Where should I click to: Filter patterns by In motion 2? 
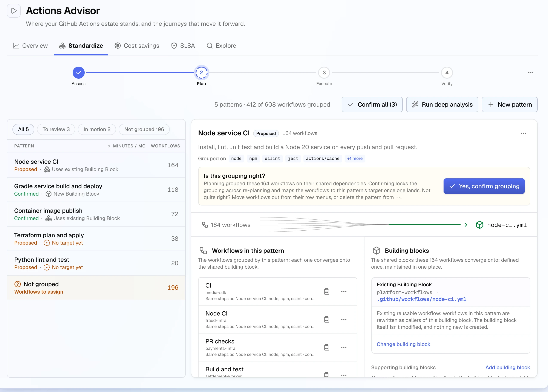97,129
